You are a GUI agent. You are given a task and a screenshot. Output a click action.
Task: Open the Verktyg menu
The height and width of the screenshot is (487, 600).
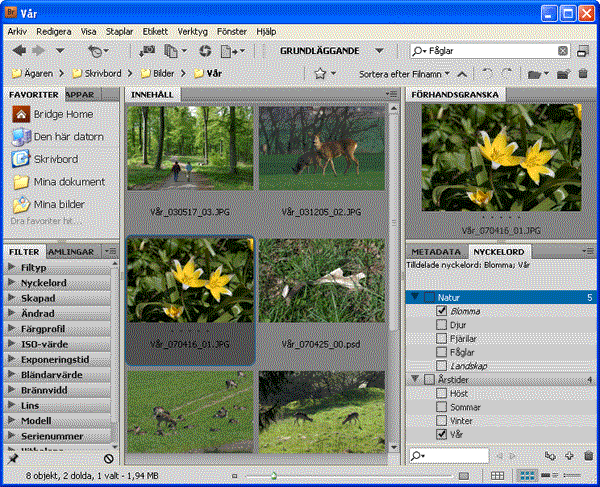point(194,31)
